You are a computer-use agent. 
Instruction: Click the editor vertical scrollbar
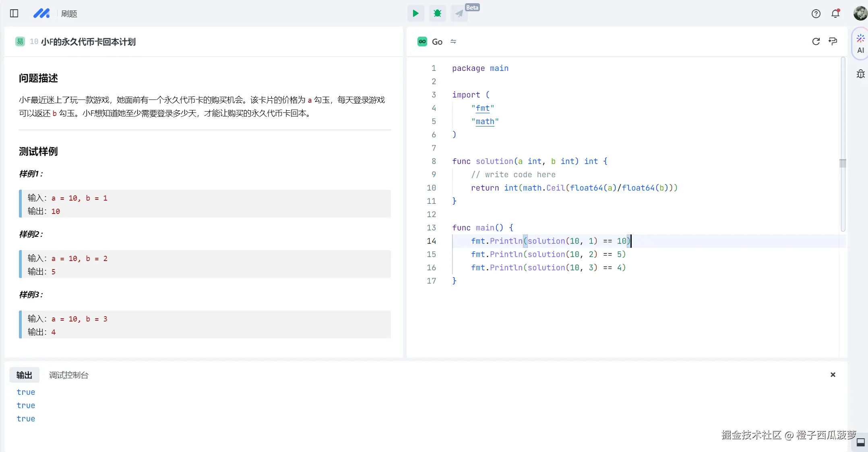843,145
